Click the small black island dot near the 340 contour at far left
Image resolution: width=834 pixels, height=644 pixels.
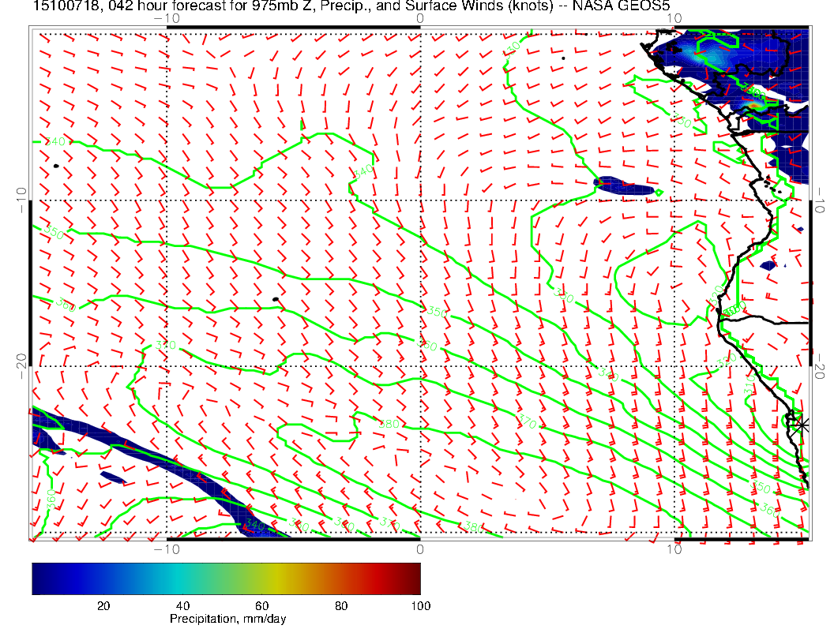[x=56, y=166]
